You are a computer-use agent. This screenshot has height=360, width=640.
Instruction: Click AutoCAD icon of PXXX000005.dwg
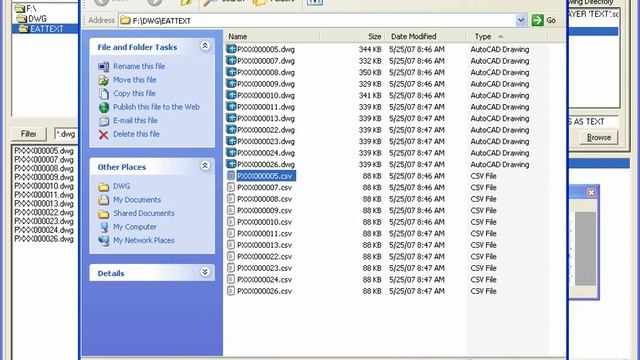pos(231,49)
